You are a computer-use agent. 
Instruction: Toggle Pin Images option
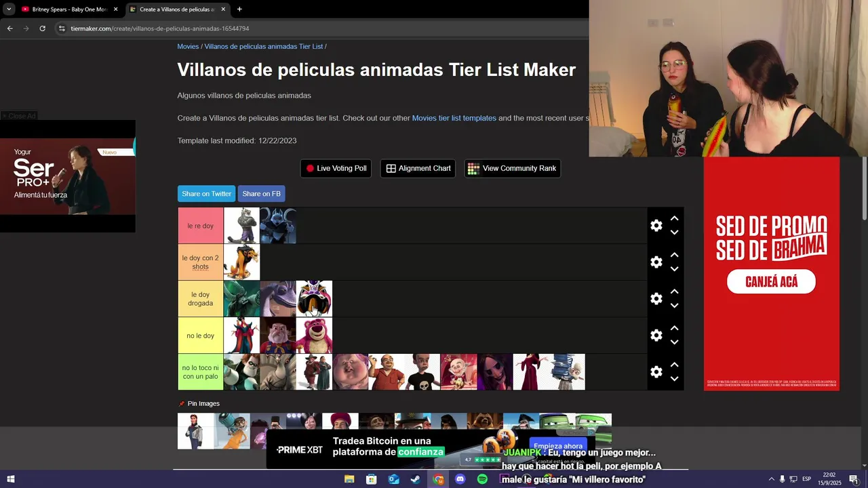[199, 403]
